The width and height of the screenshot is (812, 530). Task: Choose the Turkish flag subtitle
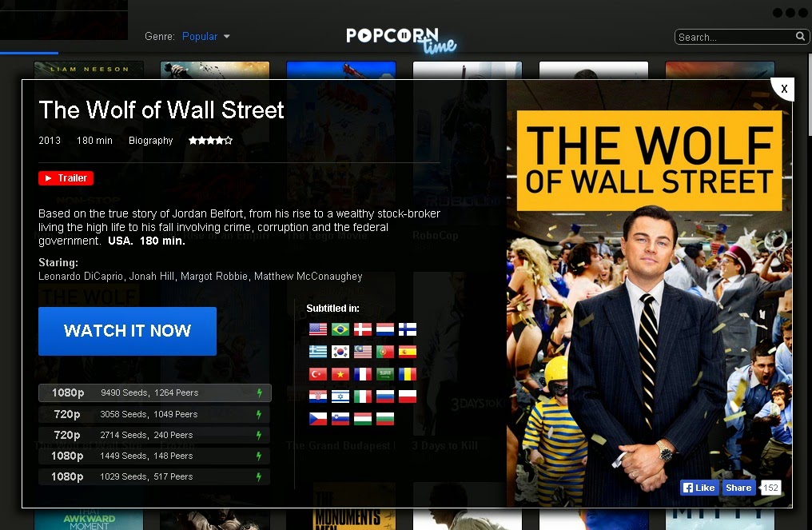[x=318, y=374]
